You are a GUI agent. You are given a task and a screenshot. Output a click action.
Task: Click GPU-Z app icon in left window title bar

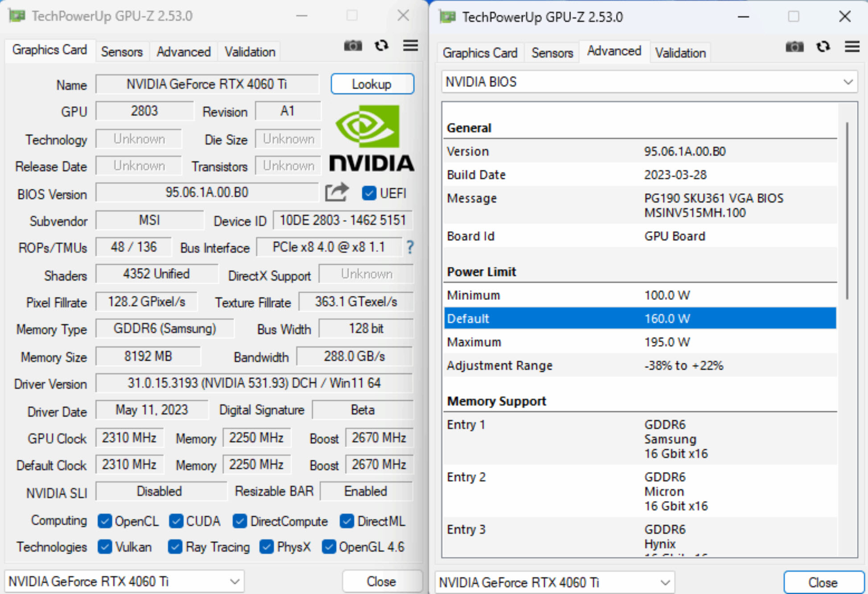17,16
